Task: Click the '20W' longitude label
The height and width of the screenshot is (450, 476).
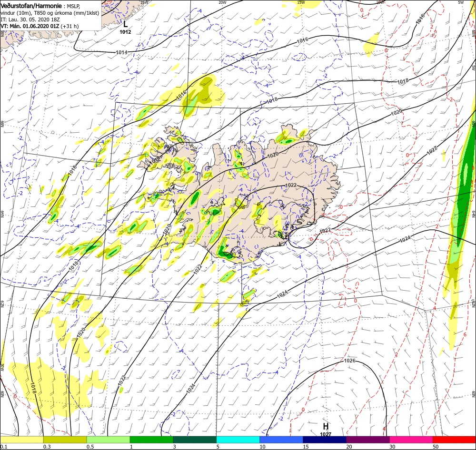Action: point(222,2)
